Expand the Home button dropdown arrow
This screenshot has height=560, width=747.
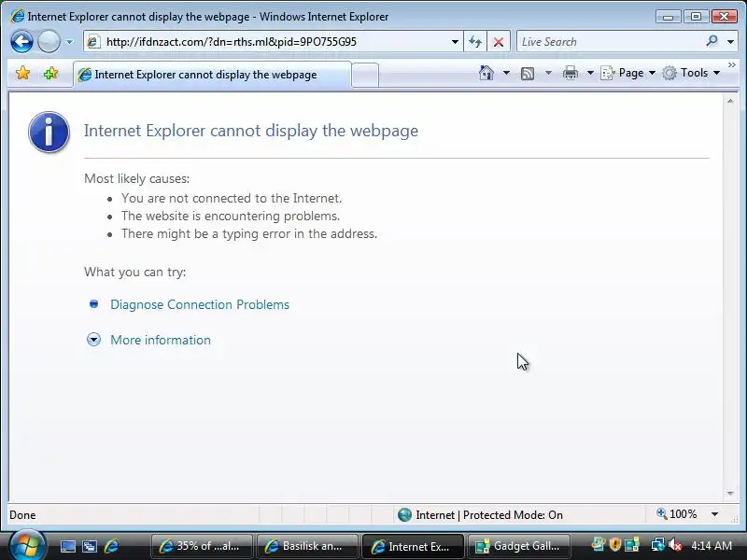(506, 73)
